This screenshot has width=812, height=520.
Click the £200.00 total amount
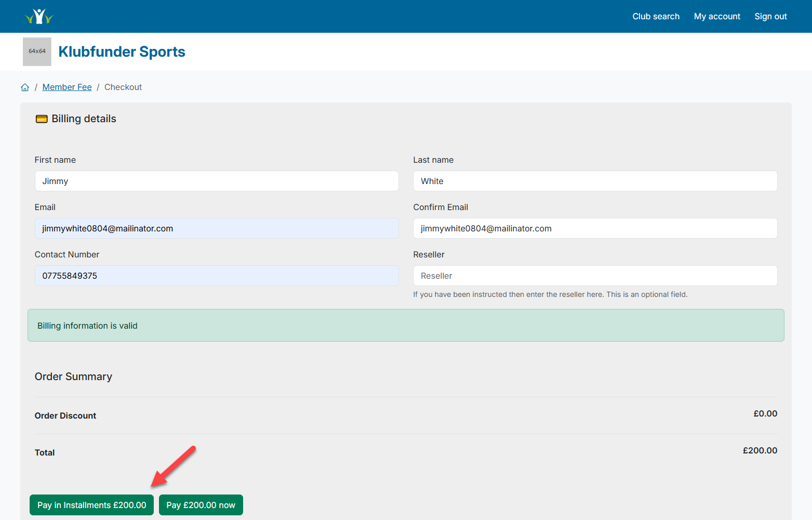(x=760, y=451)
